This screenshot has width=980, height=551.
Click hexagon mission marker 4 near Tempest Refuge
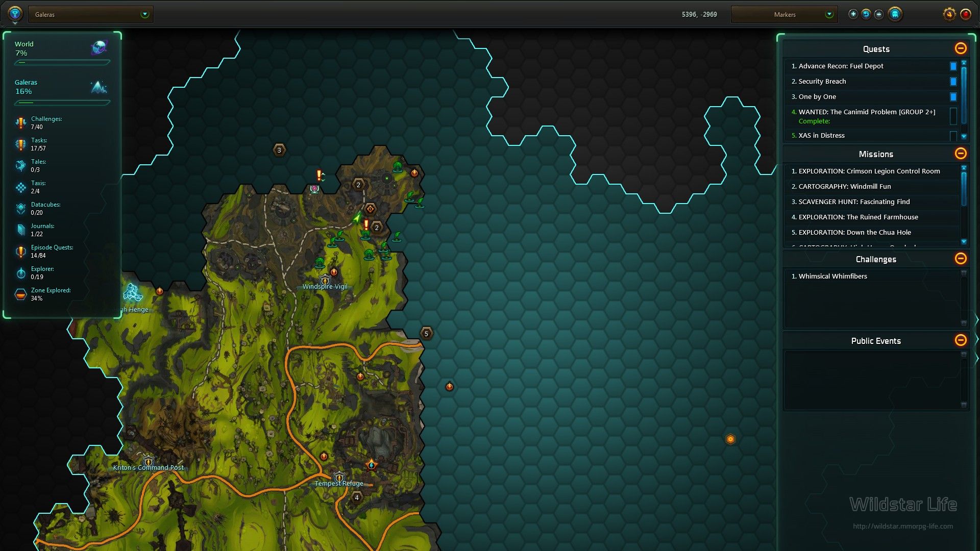coord(357,497)
